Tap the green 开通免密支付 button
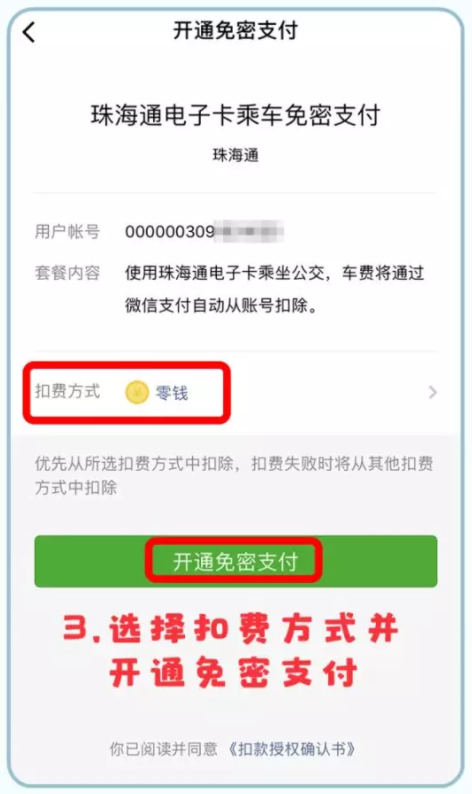This screenshot has height=794, width=472. point(235,561)
